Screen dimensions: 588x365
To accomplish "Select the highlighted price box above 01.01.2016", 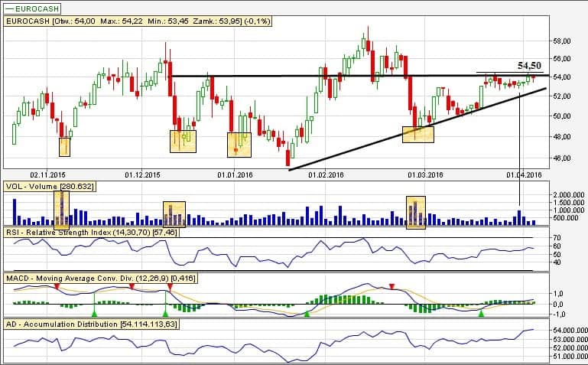I will pyautogui.click(x=239, y=143).
